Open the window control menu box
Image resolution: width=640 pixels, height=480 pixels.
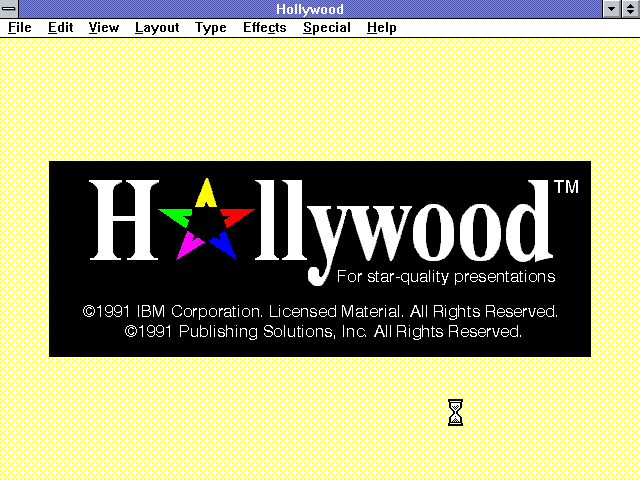(x=9, y=9)
